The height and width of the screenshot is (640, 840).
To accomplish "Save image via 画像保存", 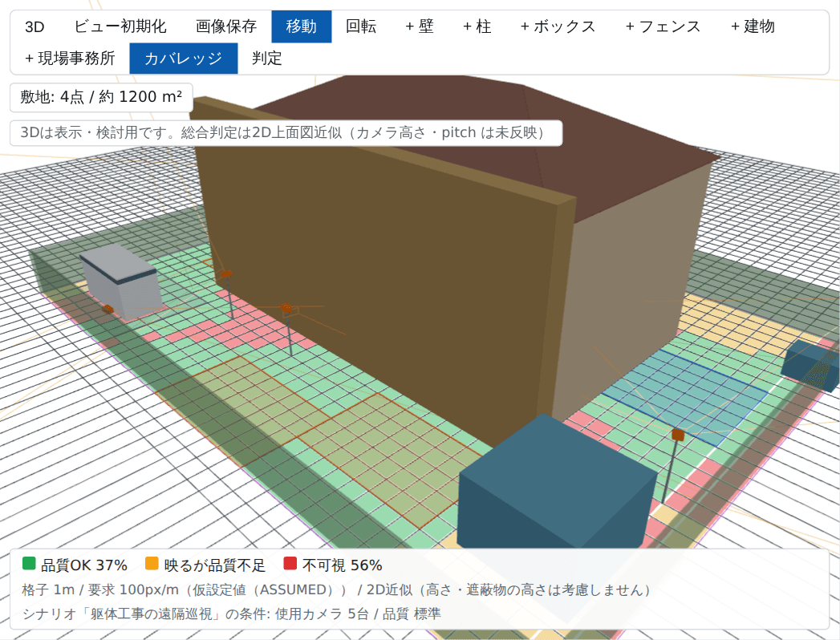I will coord(226,26).
